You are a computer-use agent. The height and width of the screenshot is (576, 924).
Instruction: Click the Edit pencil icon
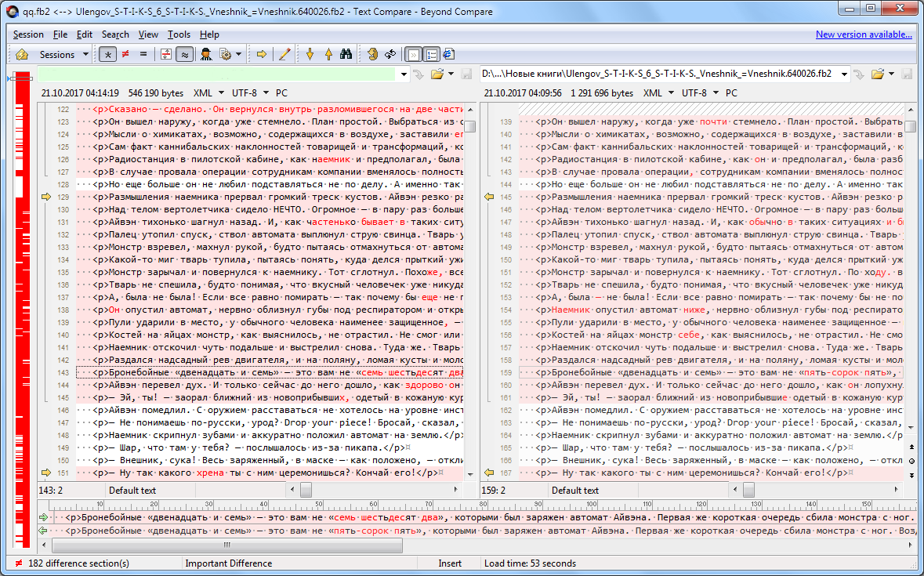(x=284, y=55)
